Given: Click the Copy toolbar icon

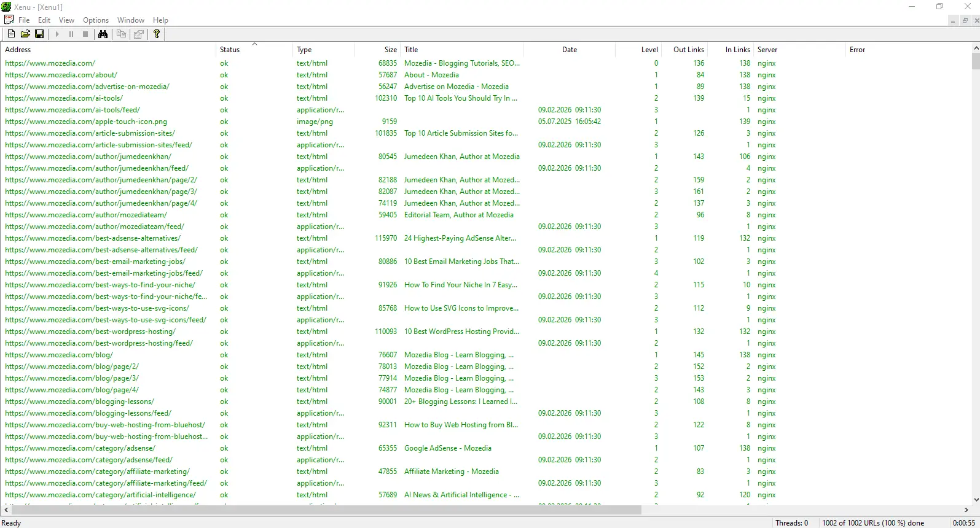Looking at the screenshot, I should coord(121,34).
